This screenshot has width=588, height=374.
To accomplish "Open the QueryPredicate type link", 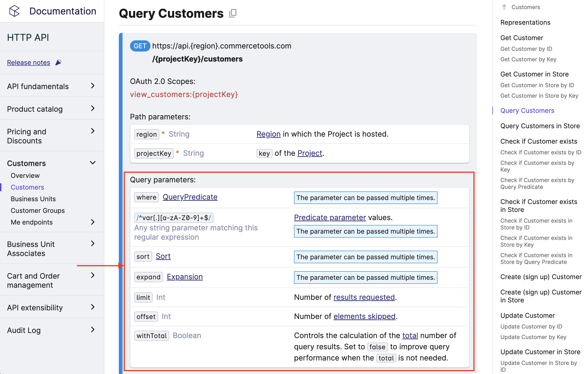I will coord(190,197).
